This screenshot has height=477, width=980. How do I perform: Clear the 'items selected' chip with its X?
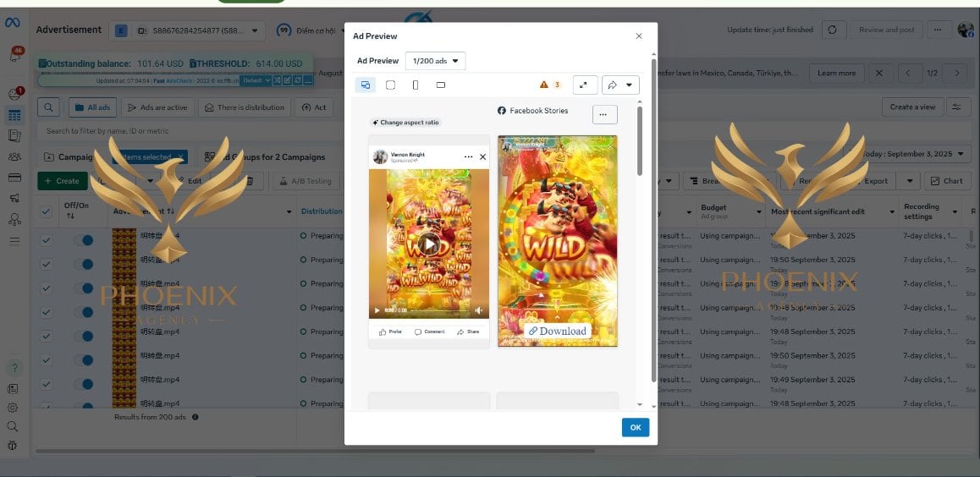point(180,157)
